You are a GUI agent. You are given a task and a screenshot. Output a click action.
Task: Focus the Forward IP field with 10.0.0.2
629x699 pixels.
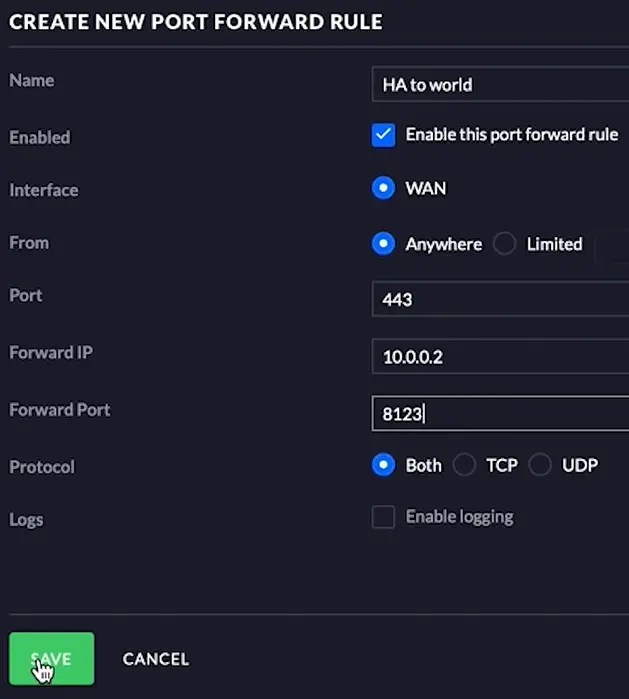(x=500, y=356)
